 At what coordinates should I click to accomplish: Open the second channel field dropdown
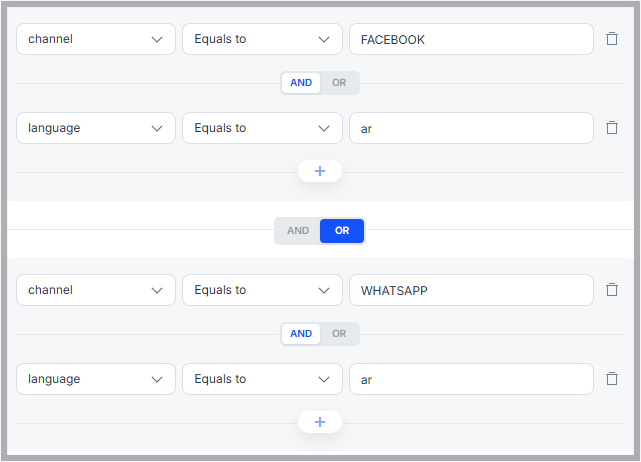[96, 290]
